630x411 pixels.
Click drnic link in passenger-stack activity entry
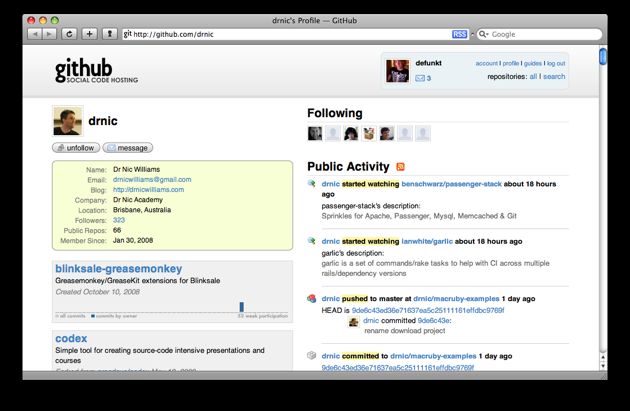(331, 184)
